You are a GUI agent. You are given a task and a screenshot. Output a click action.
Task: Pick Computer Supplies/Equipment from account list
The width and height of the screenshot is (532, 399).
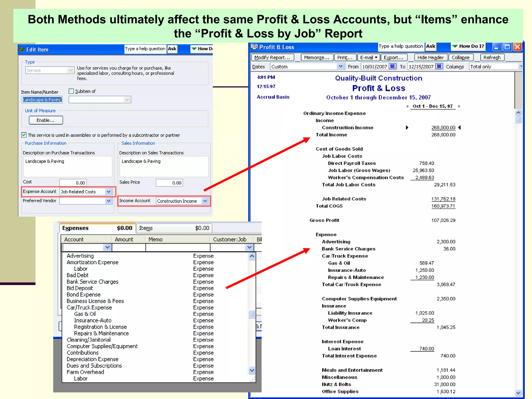pos(102,346)
